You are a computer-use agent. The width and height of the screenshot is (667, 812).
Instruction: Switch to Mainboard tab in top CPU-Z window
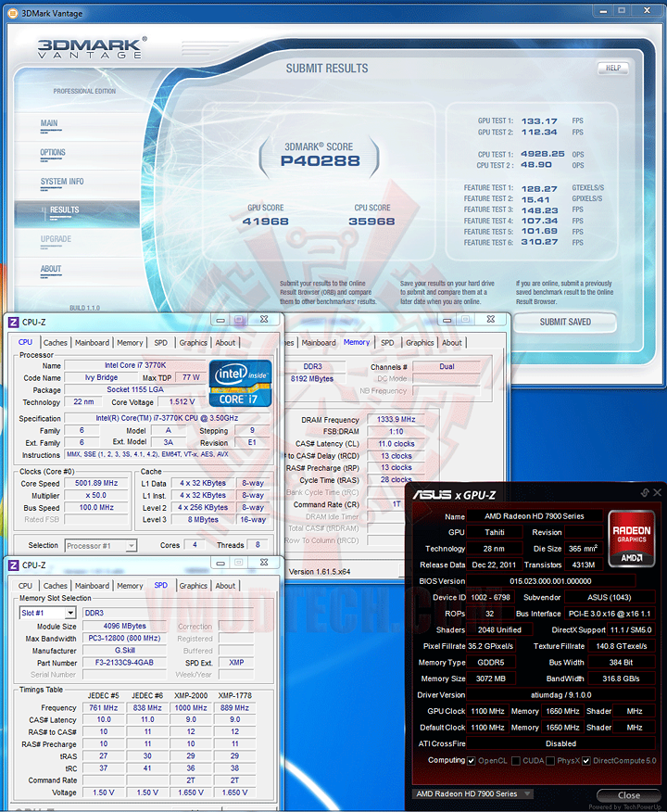(x=92, y=343)
